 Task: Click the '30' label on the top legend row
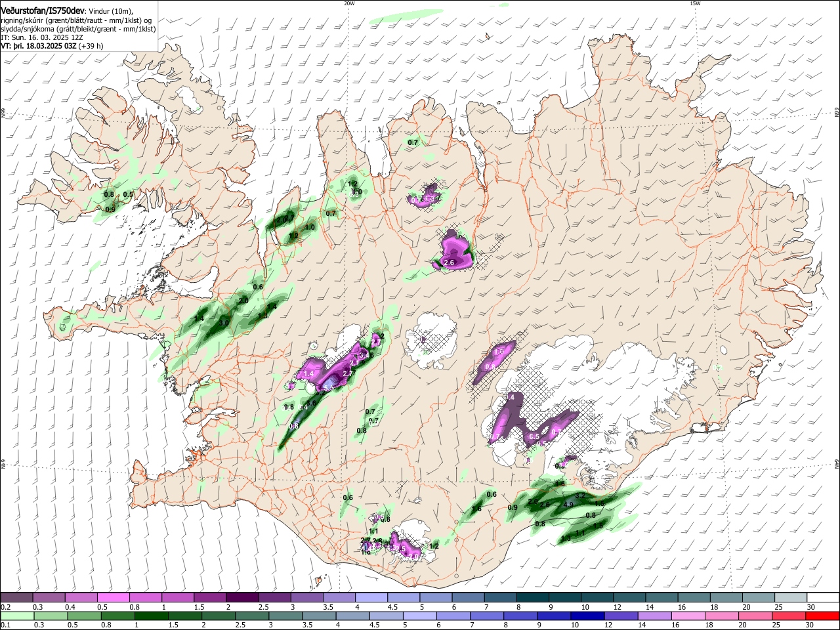(x=810, y=607)
